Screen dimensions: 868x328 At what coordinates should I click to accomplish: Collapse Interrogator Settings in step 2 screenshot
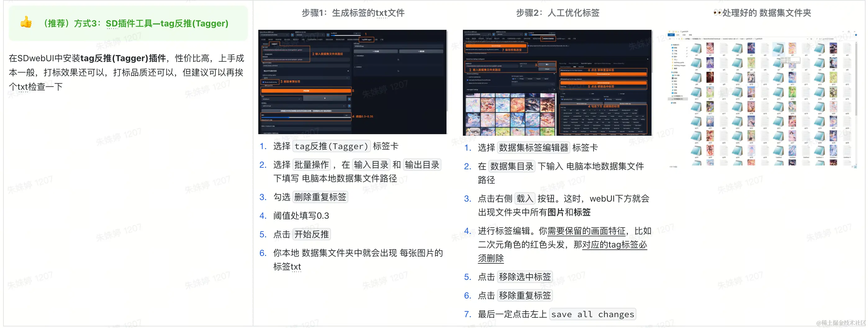click(510, 90)
